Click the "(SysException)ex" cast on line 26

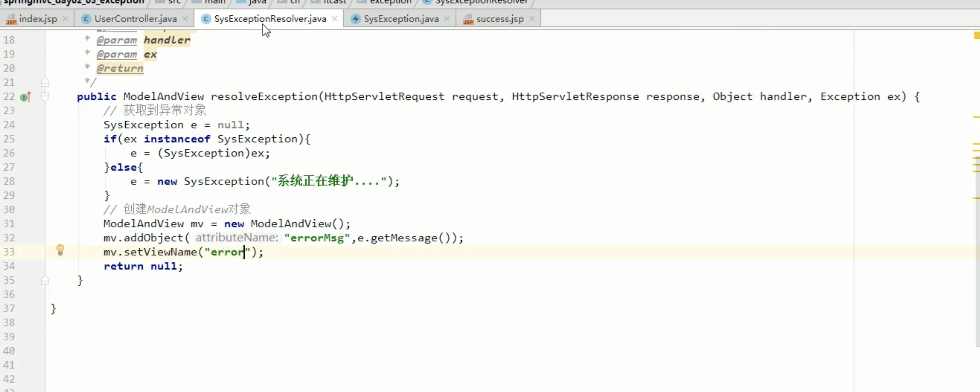(x=210, y=153)
